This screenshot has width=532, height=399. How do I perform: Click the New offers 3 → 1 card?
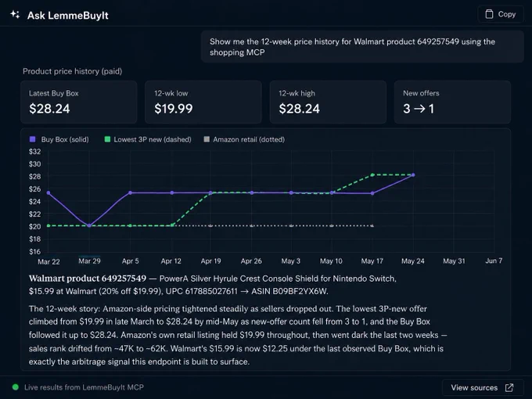(452, 102)
